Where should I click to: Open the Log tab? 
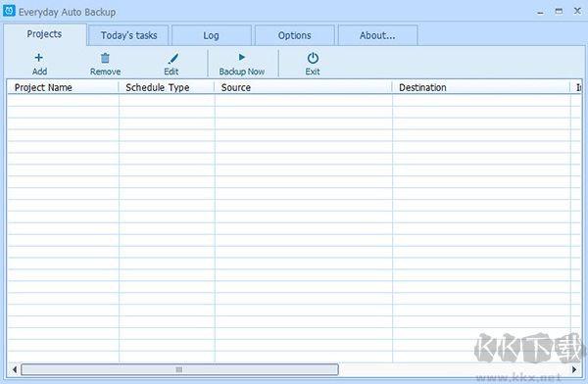pyautogui.click(x=211, y=35)
